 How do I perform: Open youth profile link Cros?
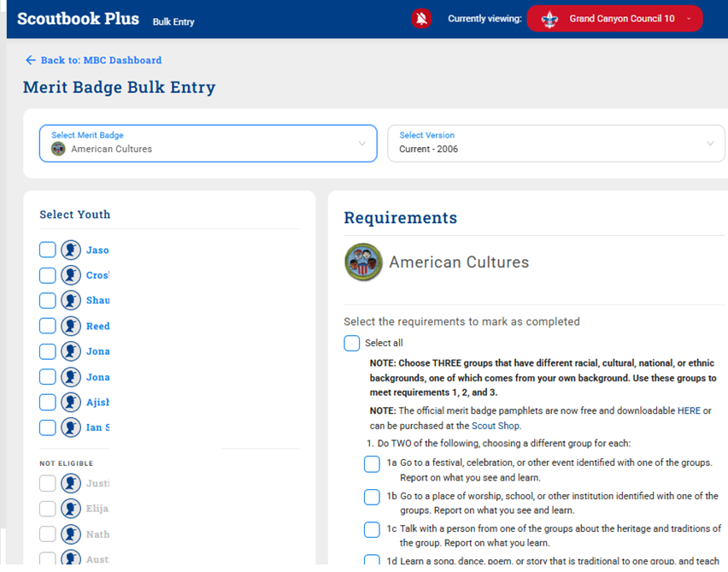(x=97, y=275)
